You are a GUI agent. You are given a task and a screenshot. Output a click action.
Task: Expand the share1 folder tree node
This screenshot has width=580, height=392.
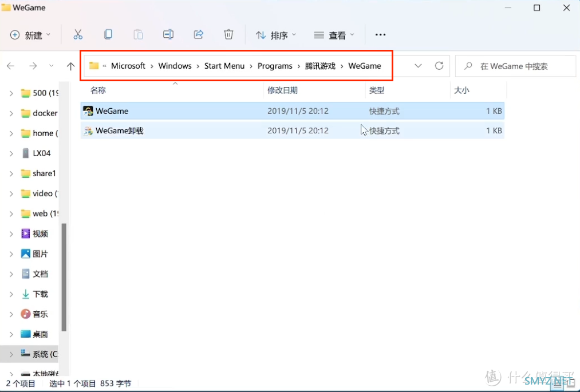(11, 173)
